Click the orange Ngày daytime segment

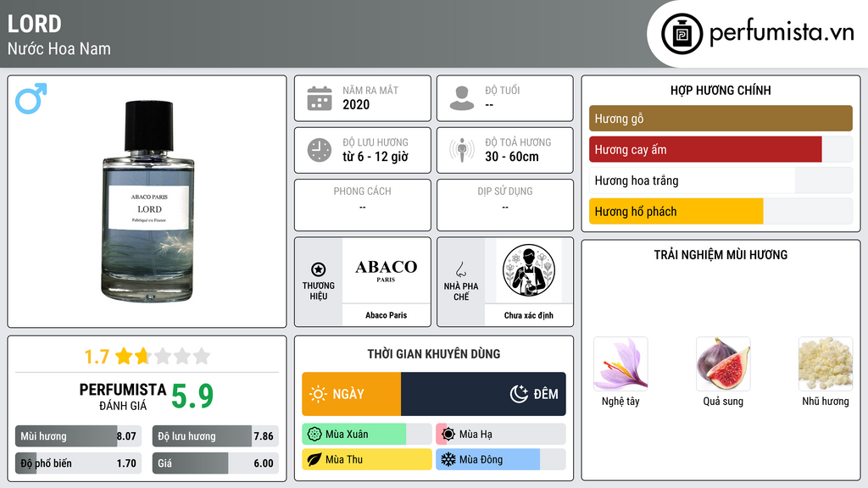[352, 394]
